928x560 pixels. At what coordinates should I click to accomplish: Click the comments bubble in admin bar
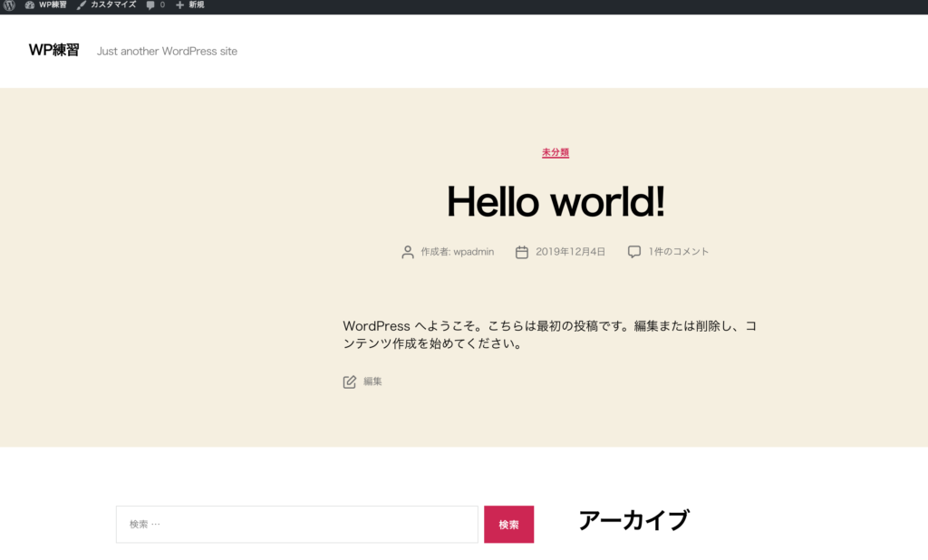click(x=150, y=5)
